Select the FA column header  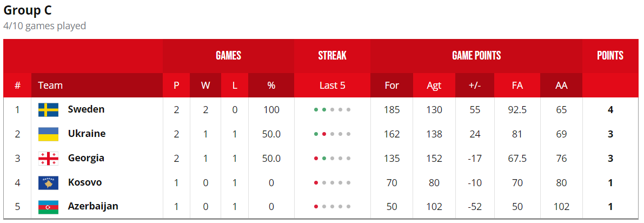(x=517, y=86)
